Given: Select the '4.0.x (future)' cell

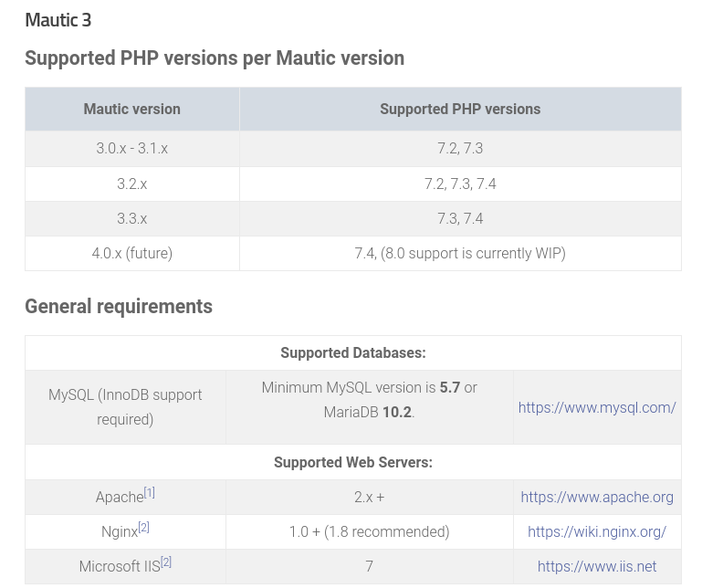Looking at the screenshot, I should (x=132, y=254).
